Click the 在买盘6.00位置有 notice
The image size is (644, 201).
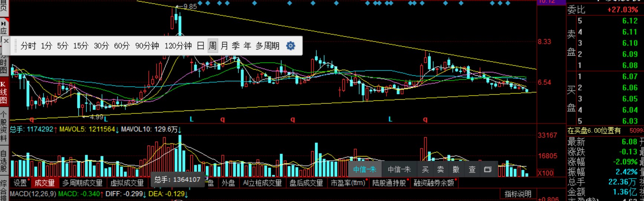tap(594, 130)
